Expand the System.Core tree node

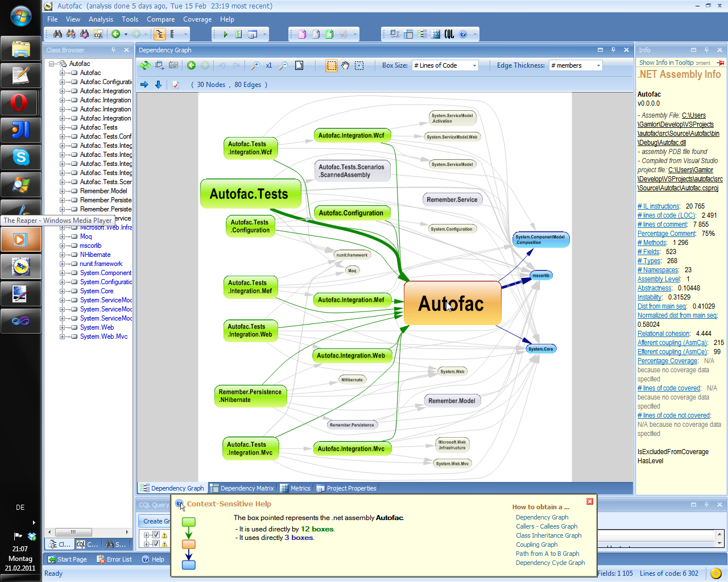click(x=62, y=291)
